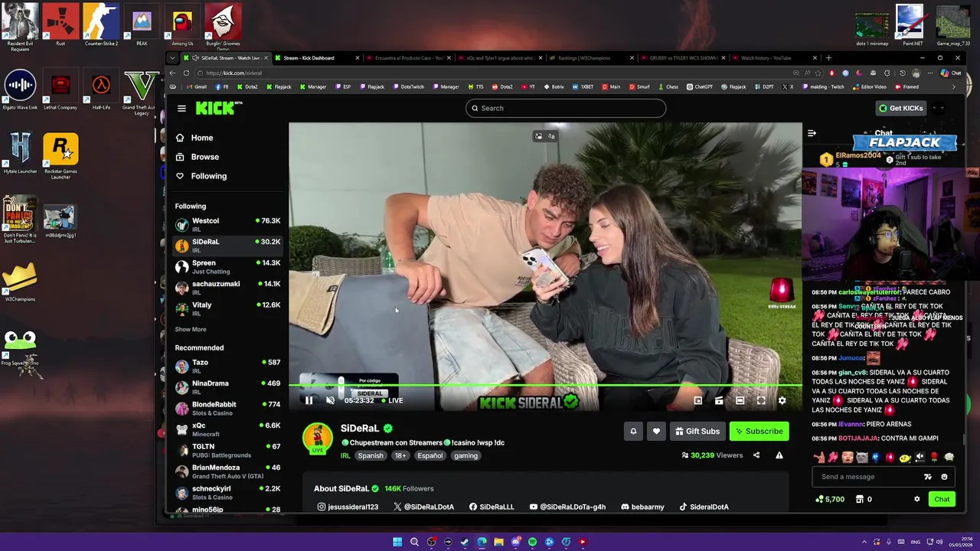Send message with green Chat button

click(x=942, y=499)
